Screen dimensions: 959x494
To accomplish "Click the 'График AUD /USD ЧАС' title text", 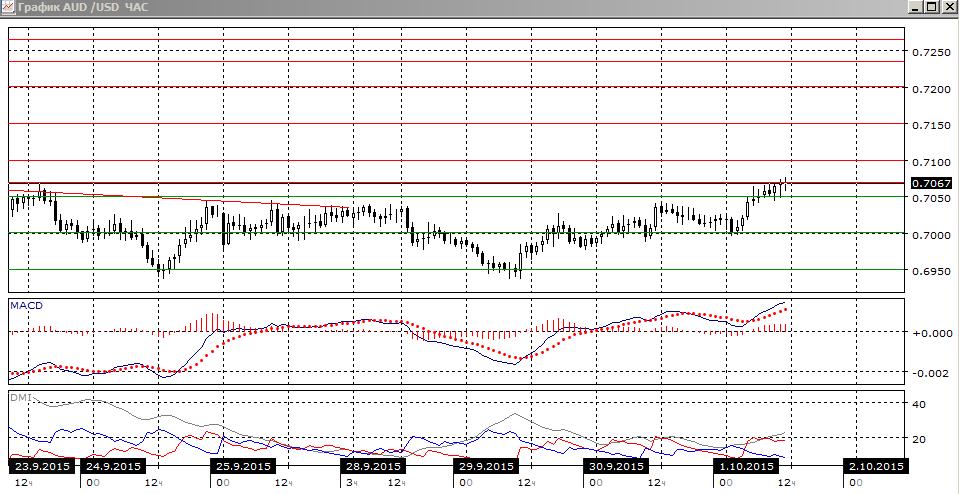I will (x=83, y=7).
